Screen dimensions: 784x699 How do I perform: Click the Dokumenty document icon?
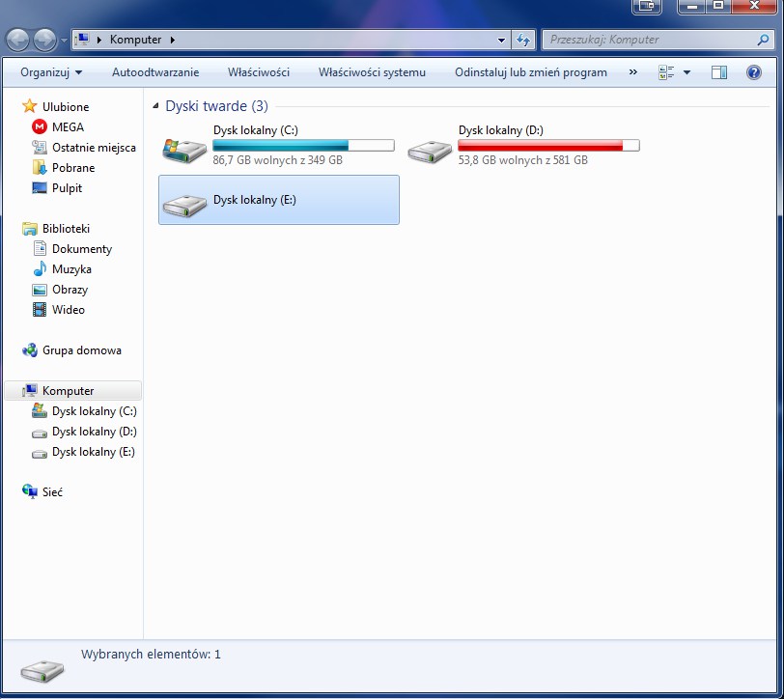[x=40, y=248]
